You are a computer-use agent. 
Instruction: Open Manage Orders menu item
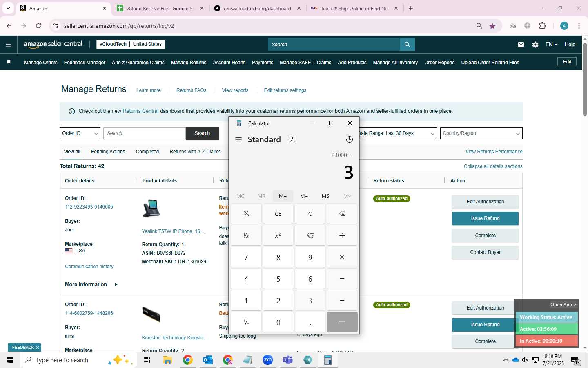pos(41,63)
